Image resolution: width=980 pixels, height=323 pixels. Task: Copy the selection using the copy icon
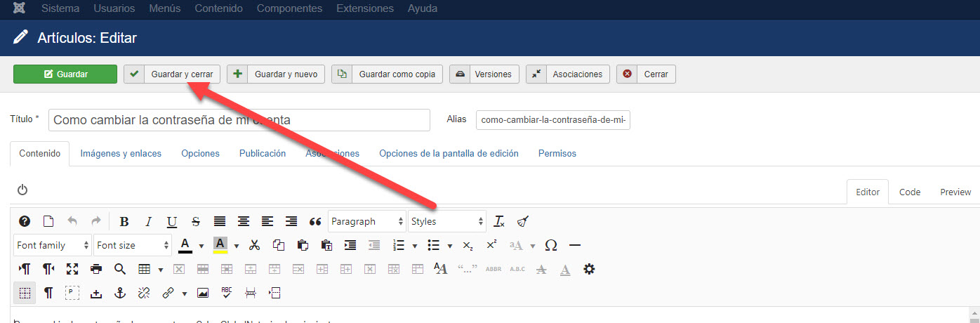[279, 245]
